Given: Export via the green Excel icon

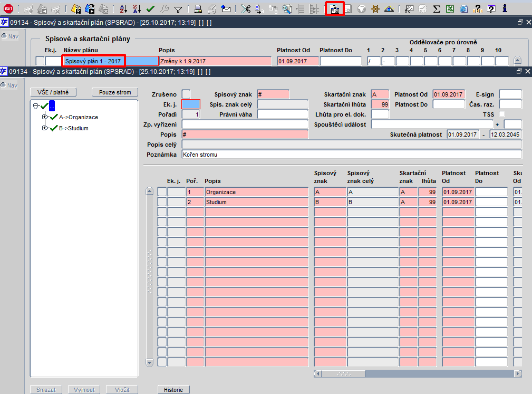Looking at the screenshot, I should (x=450, y=9).
